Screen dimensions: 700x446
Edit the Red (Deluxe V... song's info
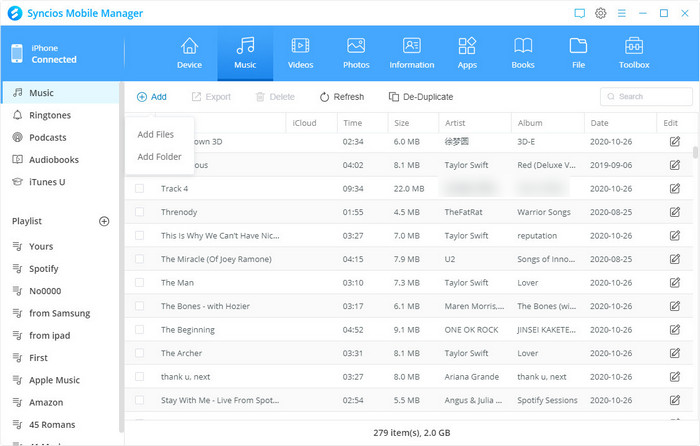pos(675,165)
